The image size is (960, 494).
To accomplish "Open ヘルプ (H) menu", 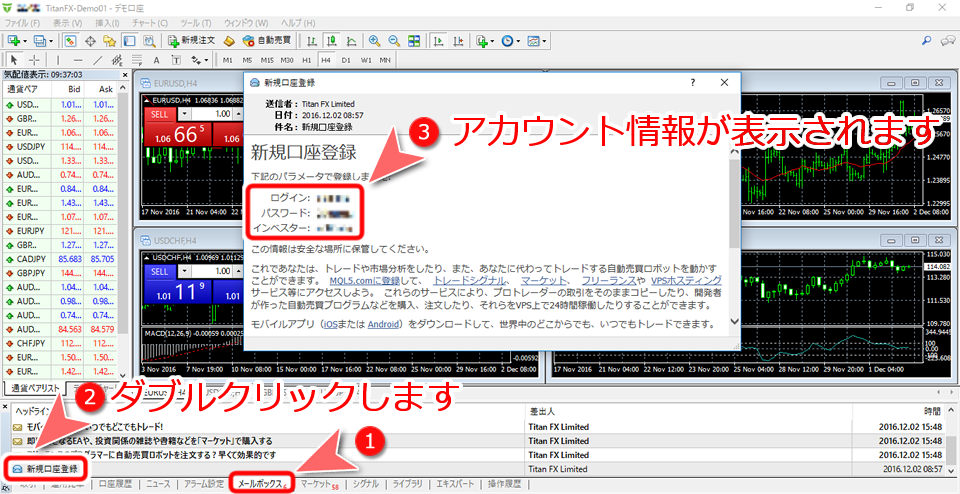I will 298,23.
